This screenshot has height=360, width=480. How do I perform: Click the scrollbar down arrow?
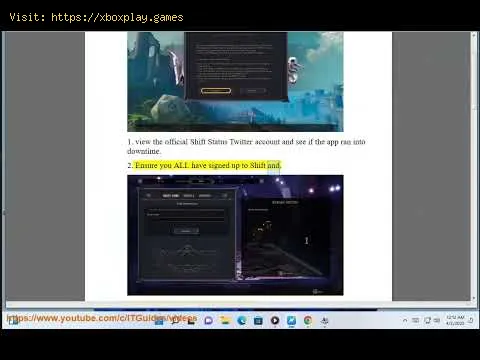474,298
